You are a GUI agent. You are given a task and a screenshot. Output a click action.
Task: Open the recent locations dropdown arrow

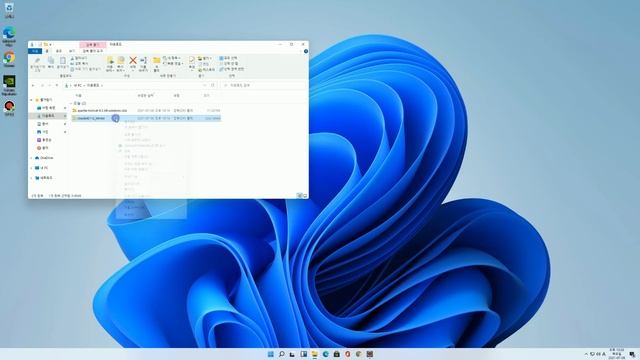pyautogui.click(x=49, y=85)
